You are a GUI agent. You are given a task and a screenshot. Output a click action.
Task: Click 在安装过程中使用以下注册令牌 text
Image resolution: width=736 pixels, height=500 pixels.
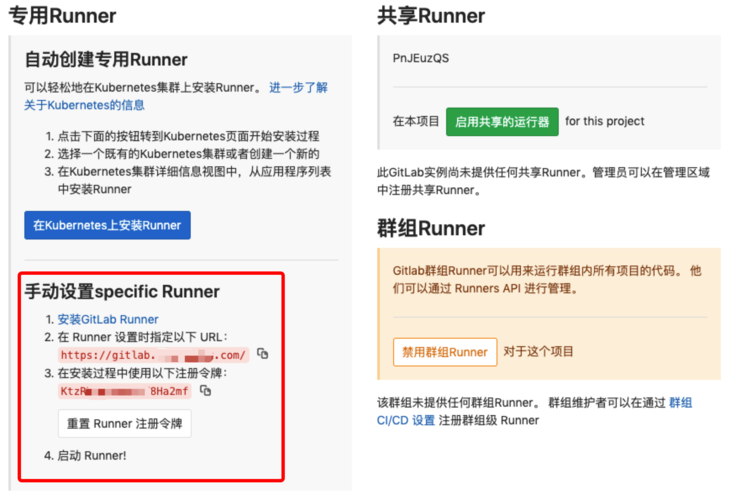point(143,373)
